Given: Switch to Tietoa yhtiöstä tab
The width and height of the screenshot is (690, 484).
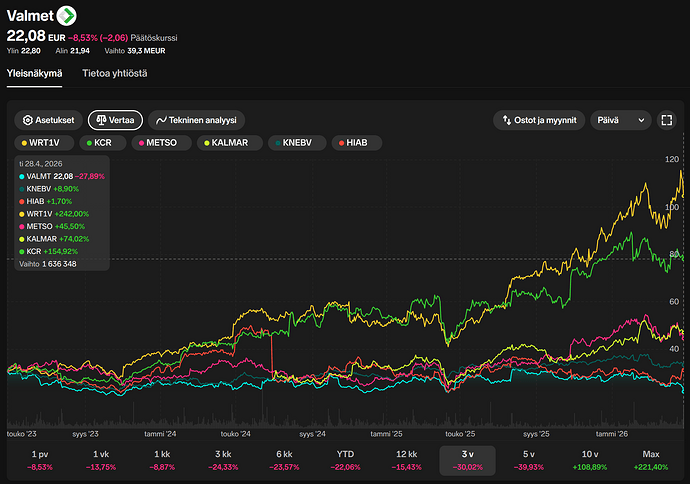Looking at the screenshot, I should coord(115,73).
